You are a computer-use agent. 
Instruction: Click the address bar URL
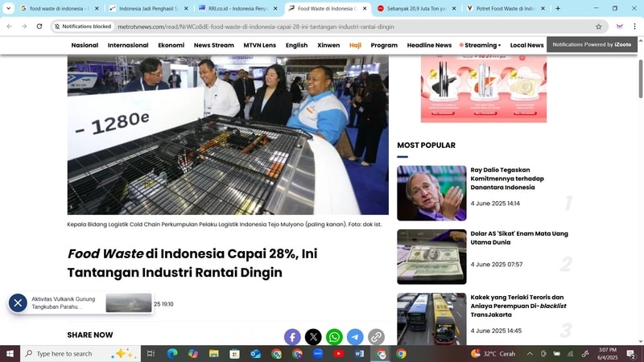tap(255, 27)
